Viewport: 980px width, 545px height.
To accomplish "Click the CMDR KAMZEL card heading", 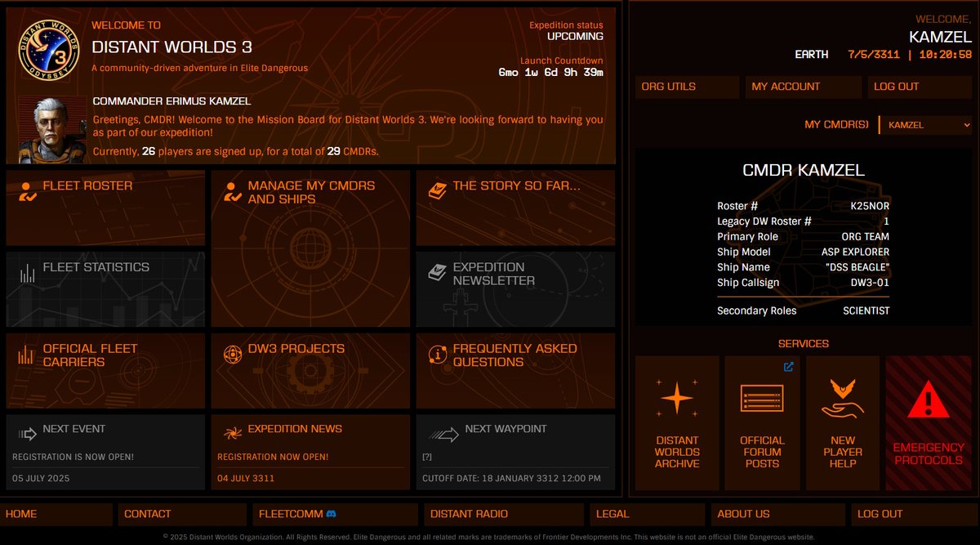I will [804, 171].
